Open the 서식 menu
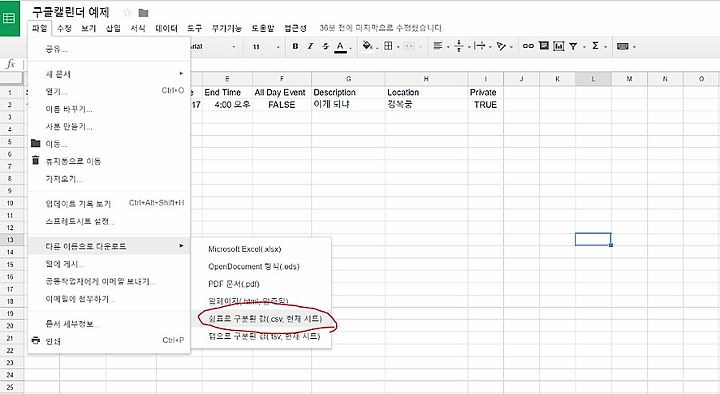The height and width of the screenshot is (394, 720). click(138, 28)
